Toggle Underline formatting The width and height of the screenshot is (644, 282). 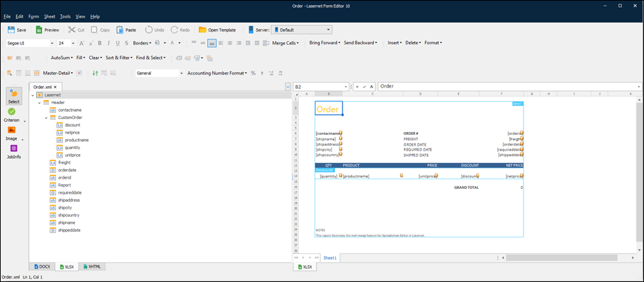[x=118, y=42]
